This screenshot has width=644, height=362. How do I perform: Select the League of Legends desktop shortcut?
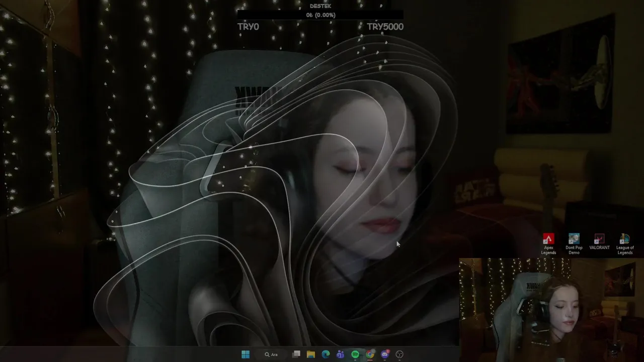coord(625,244)
